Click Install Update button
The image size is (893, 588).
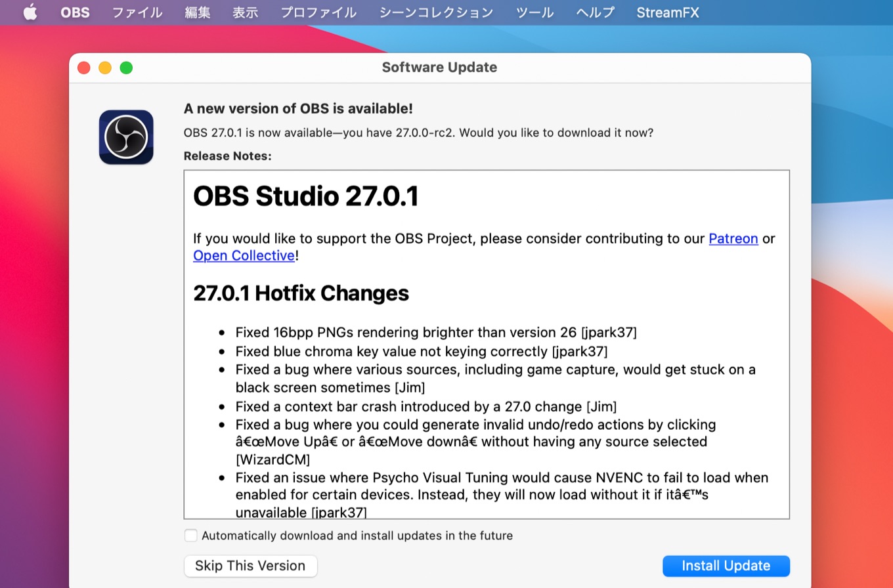coord(726,566)
